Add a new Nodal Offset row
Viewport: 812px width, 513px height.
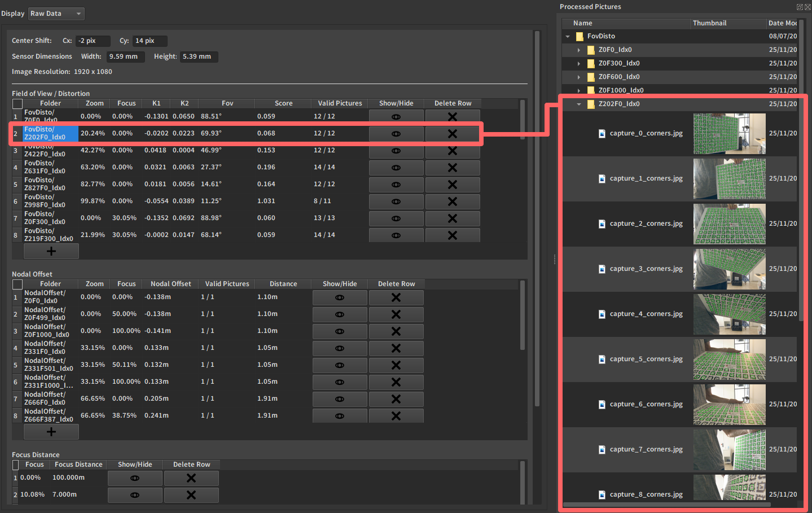click(x=51, y=432)
